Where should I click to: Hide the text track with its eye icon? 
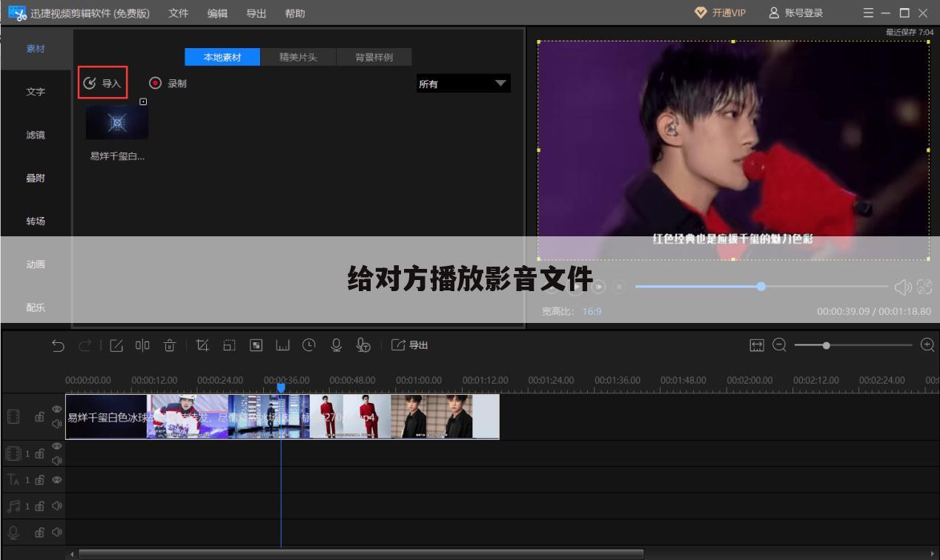pos(57,480)
